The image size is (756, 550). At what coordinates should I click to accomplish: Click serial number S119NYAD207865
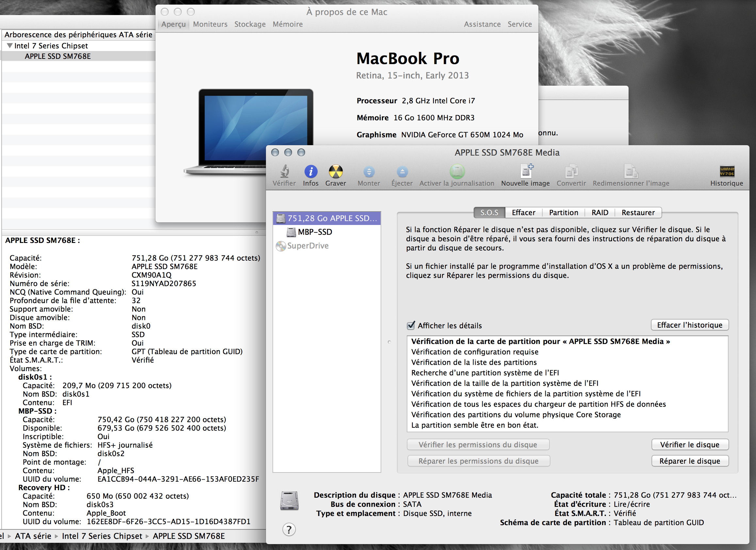click(164, 284)
